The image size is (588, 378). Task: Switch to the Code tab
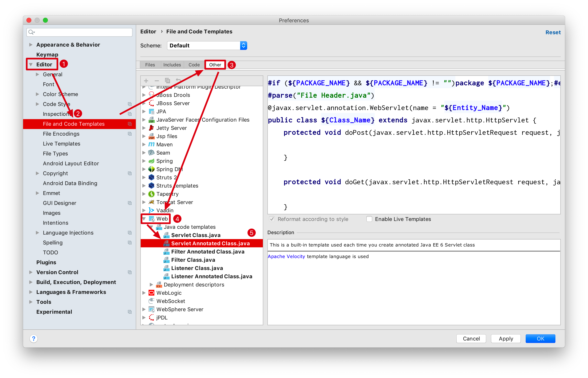point(194,65)
